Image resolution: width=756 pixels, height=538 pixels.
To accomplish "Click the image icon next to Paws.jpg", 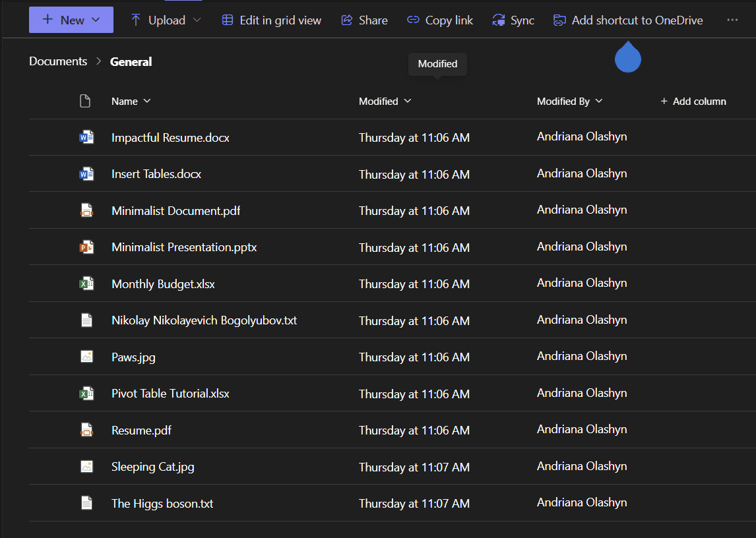I will point(86,357).
